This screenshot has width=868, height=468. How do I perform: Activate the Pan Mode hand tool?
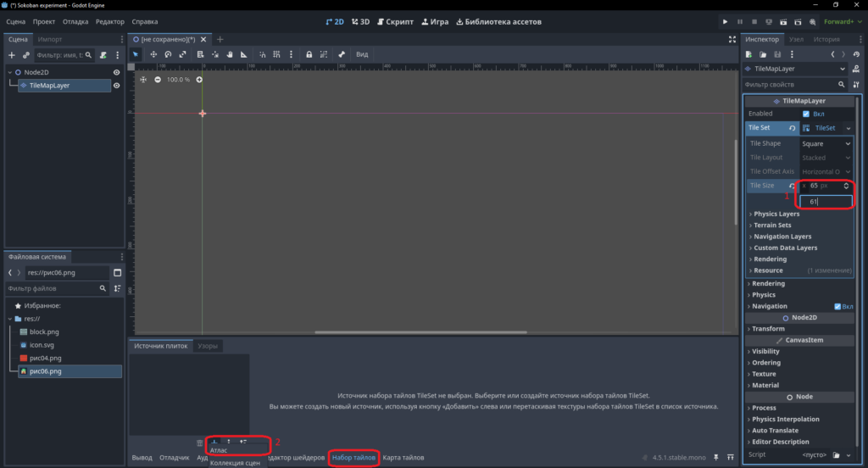[x=229, y=54]
